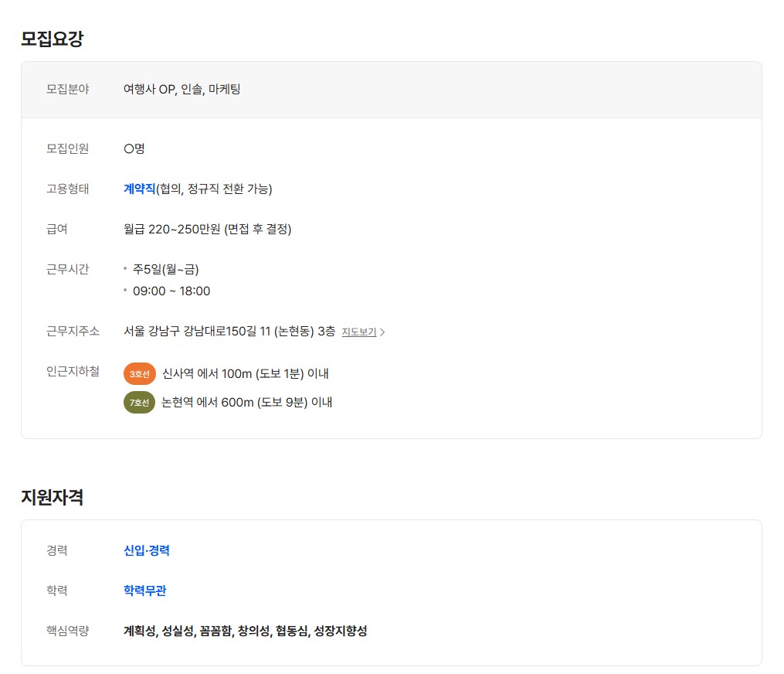Click the 지원자격 section heading
This screenshot has width=784, height=674.
(x=52, y=497)
